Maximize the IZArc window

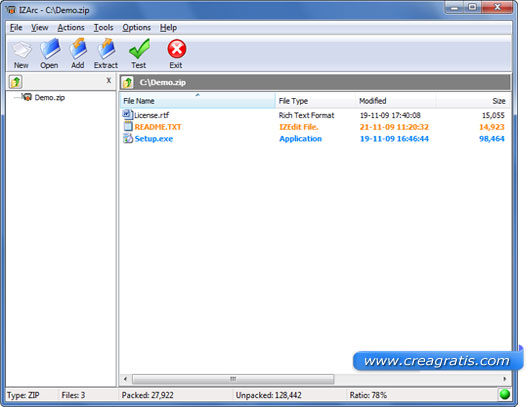pyautogui.click(x=473, y=7)
